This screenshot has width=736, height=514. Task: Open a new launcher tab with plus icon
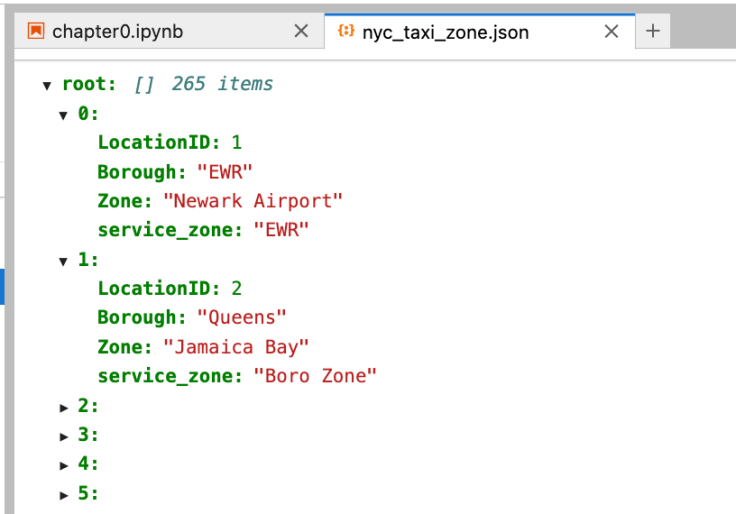coord(653,31)
